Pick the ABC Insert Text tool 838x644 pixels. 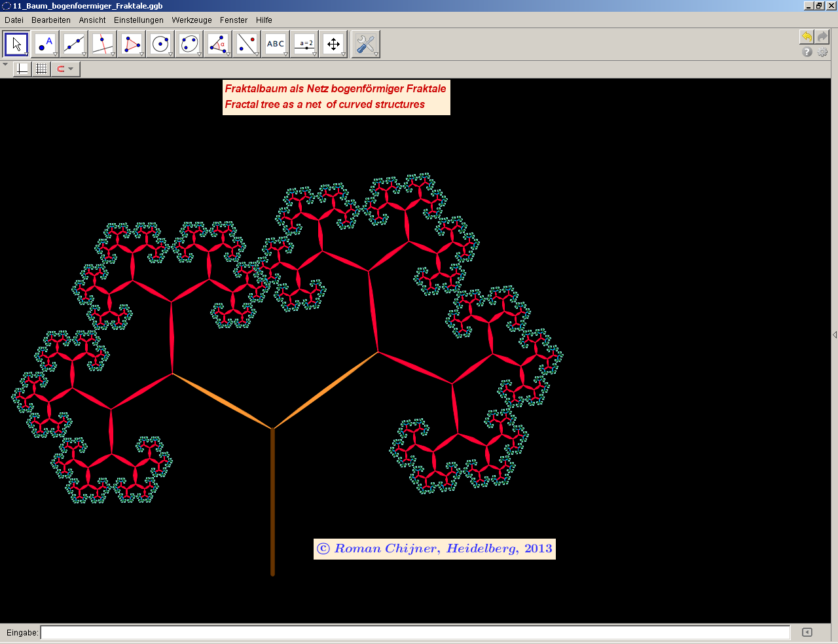click(276, 45)
